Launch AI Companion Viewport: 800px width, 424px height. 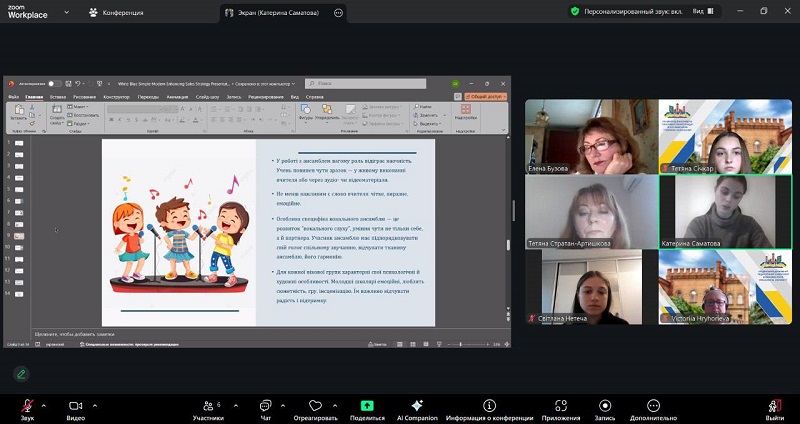click(x=417, y=406)
